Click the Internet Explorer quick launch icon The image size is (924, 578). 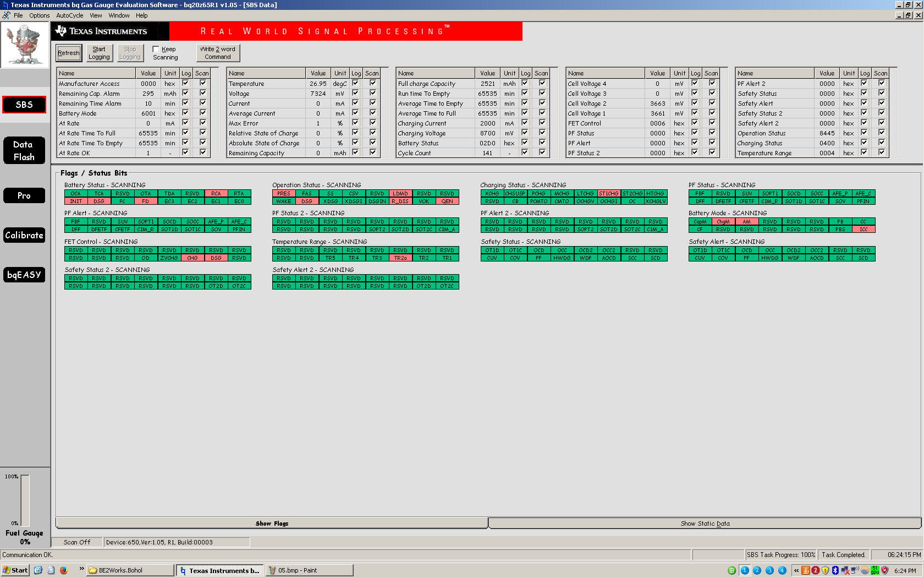[x=38, y=570]
